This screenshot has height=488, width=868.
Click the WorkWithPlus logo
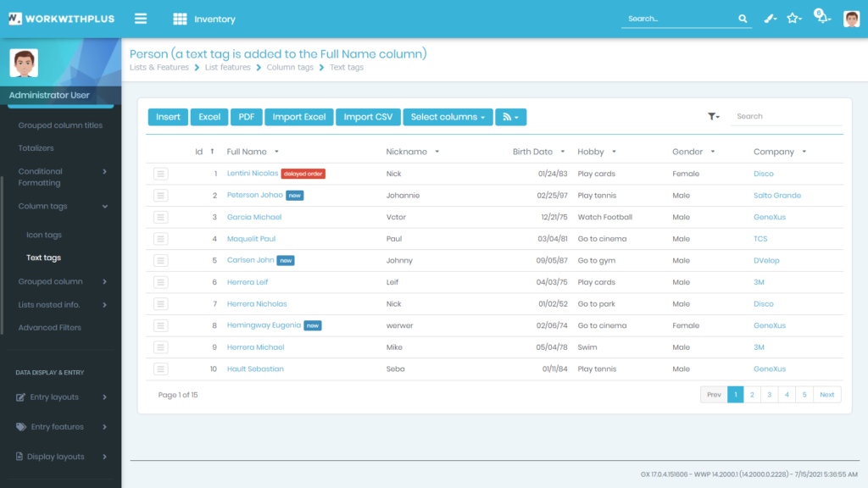click(61, 19)
